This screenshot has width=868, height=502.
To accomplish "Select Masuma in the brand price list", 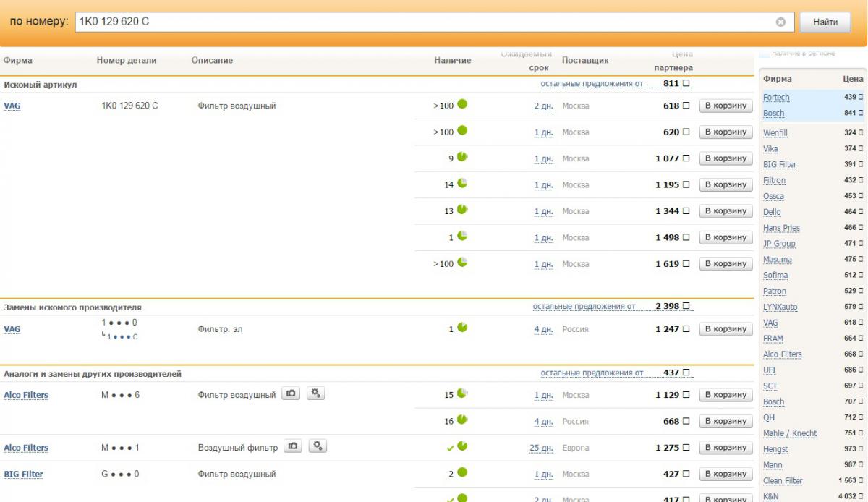I will [x=778, y=260].
